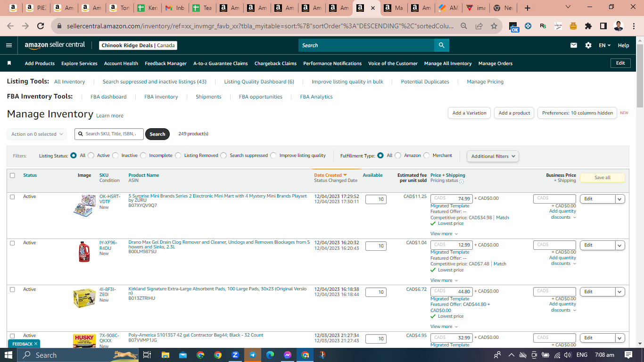Click the available quantity field for Drano

(376, 246)
